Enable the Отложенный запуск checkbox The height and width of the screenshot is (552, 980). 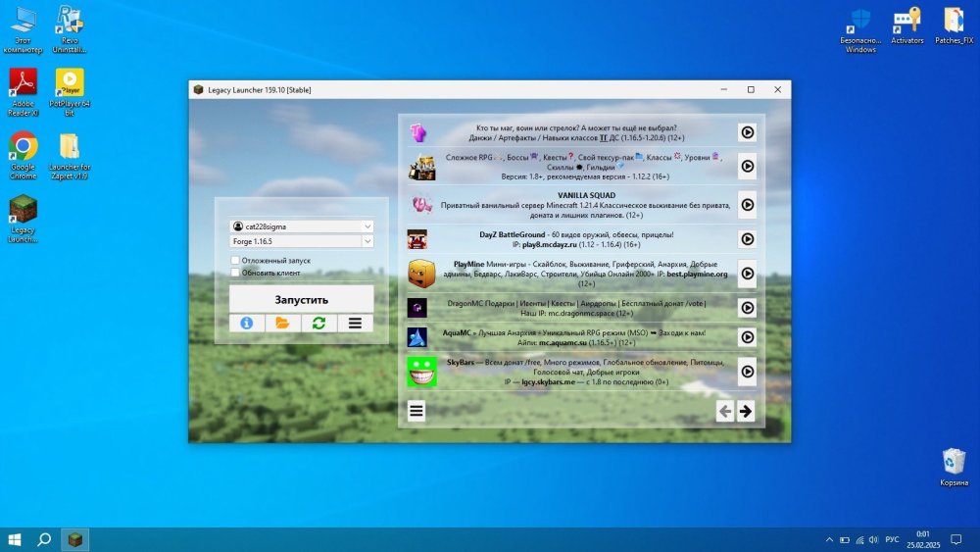(235, 260)
